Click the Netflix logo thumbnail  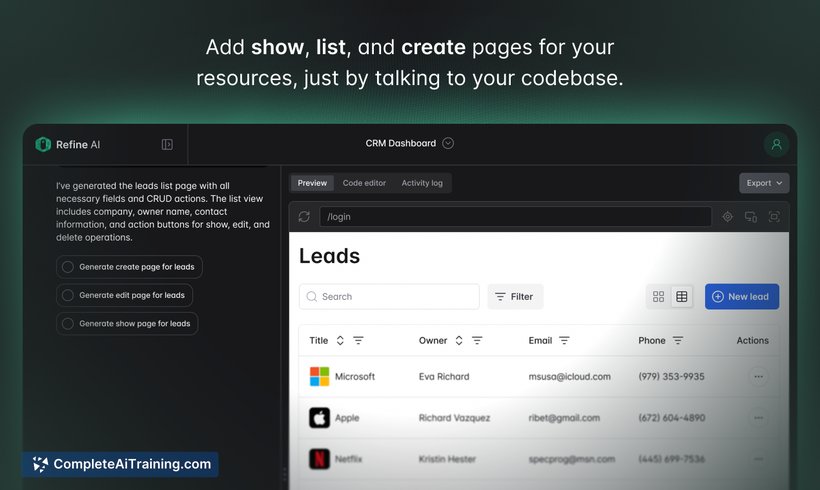pos(320,459)
